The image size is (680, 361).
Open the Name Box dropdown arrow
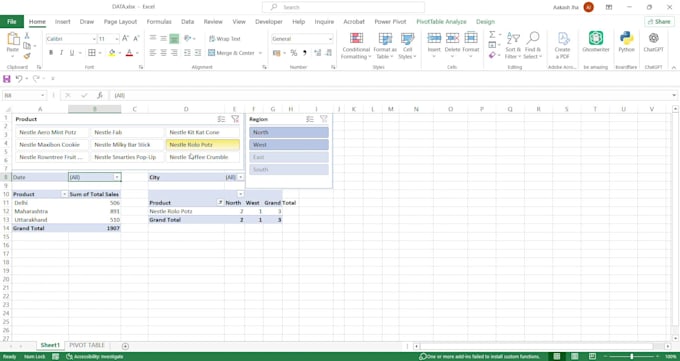pos(42,95)
